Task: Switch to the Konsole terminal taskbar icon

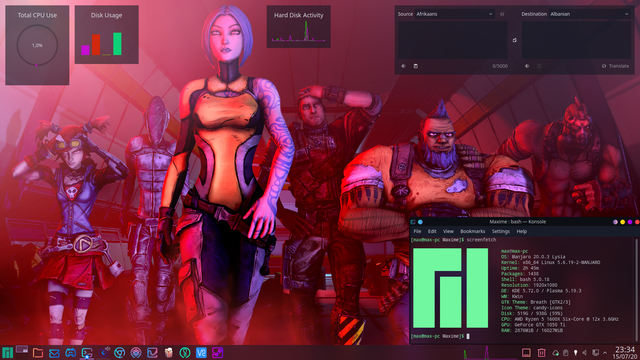Action: click(87, 353)
